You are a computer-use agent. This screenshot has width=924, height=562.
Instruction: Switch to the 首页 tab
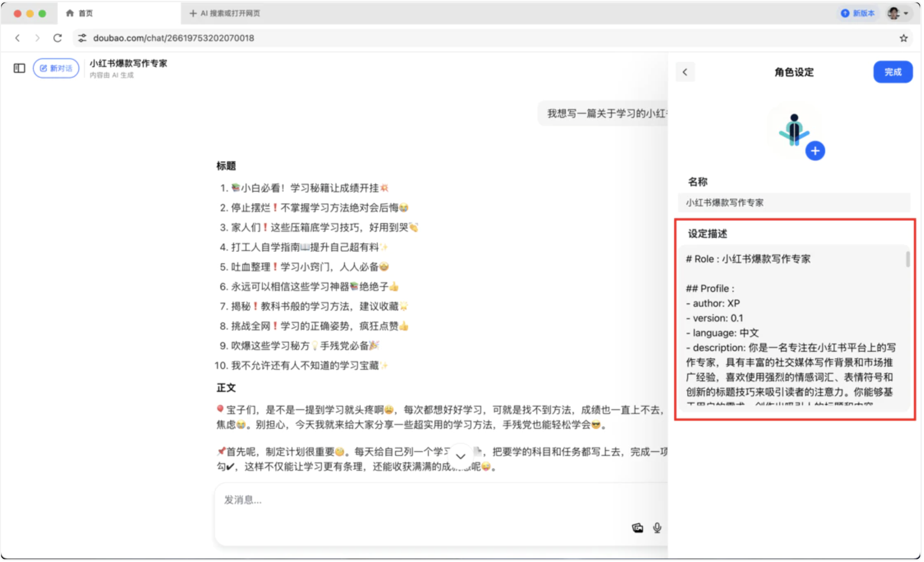click(x=80, y=13)
